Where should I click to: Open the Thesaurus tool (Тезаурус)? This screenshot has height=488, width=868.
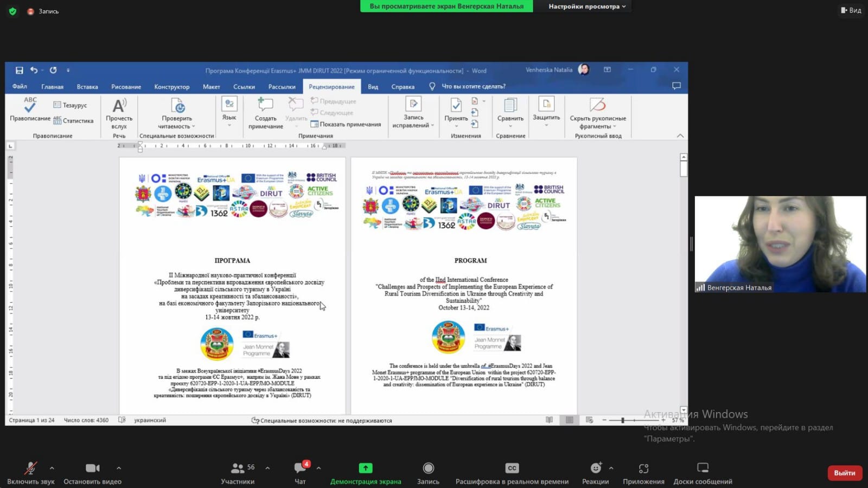coord(70,105)
